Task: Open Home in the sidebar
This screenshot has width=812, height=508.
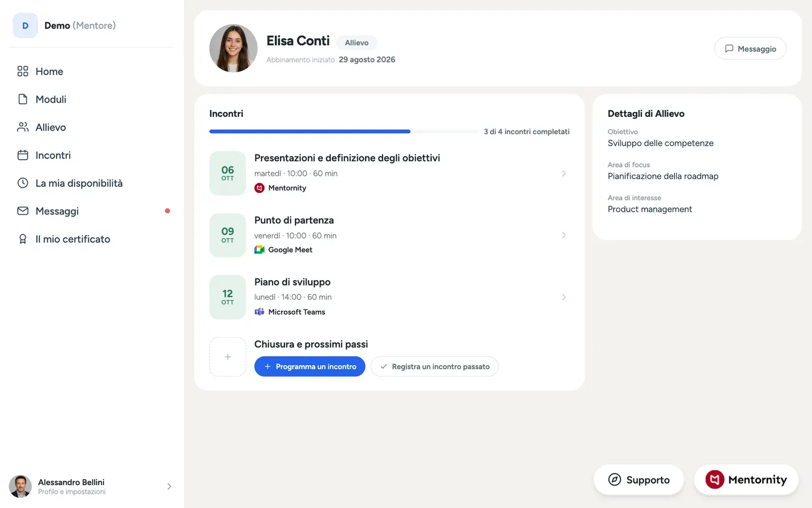Action: click(x=91, y=71)
